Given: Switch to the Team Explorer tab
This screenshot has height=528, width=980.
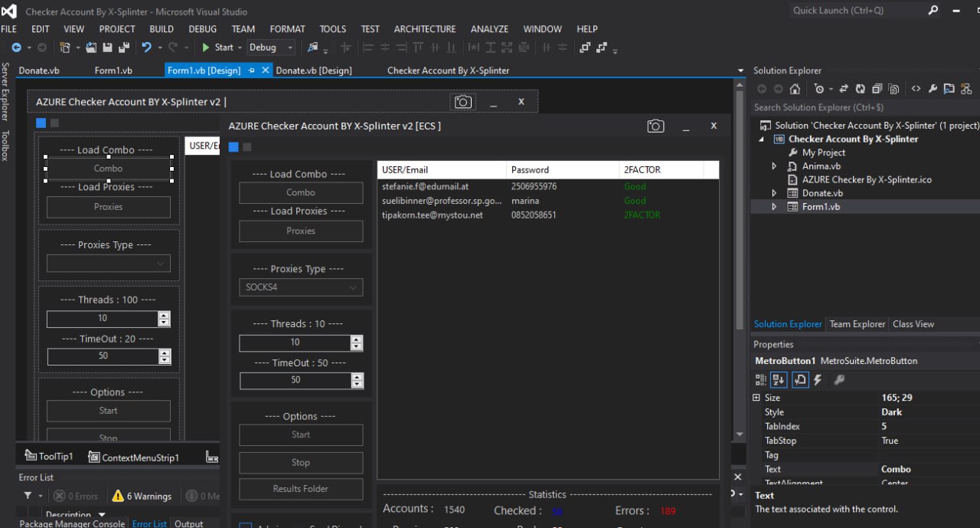Looking at the screenshot, I should click(x=857, y=324).
